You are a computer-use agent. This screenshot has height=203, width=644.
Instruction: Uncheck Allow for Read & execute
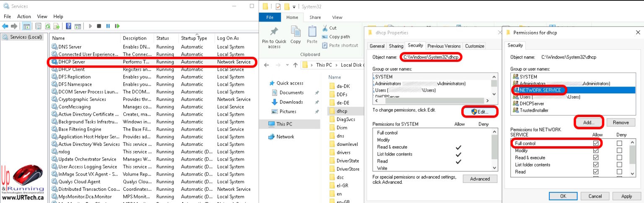pos(596,158)
